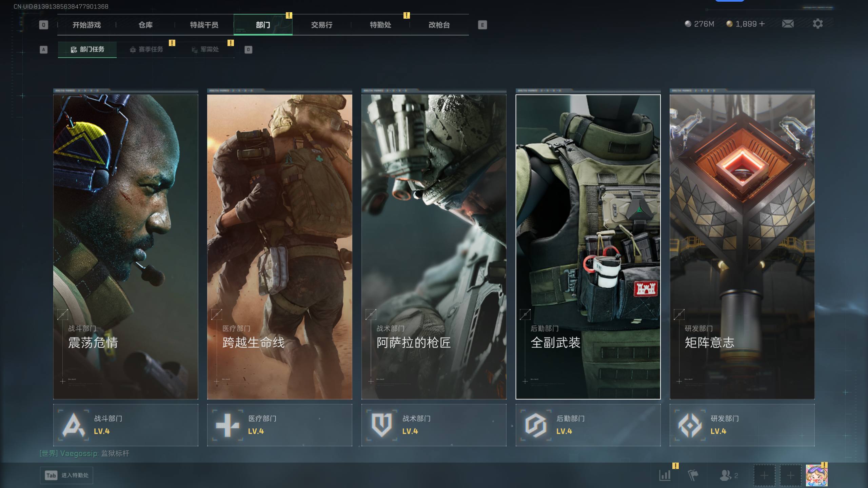
Task: Open the 特勤处 top tab
Action: pyautogui.click(x=380, y=25)
